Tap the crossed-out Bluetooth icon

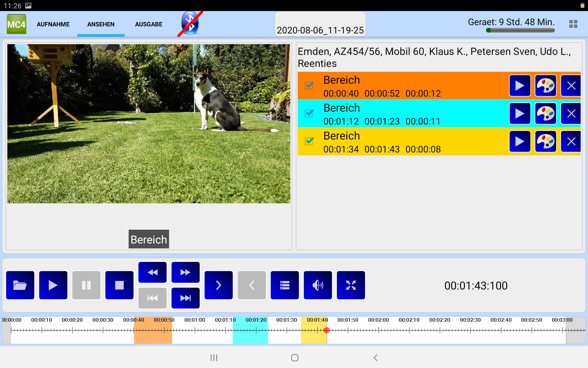tap(190, 24)
